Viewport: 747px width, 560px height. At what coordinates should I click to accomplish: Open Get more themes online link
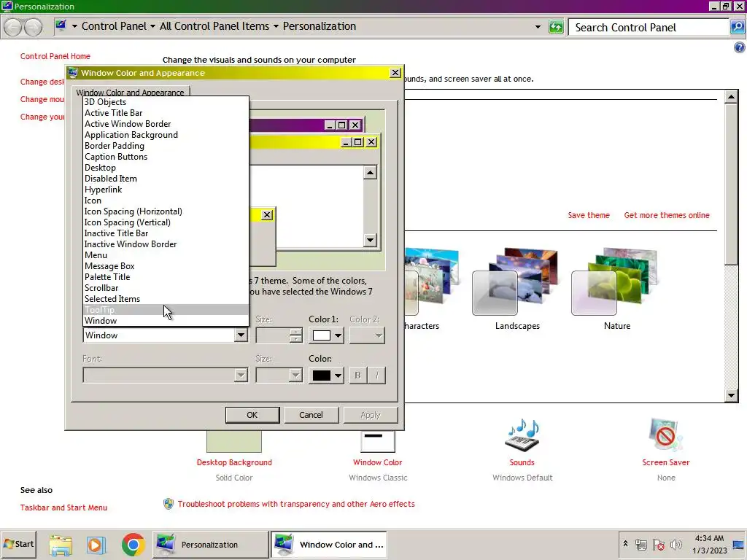[667, 215]
